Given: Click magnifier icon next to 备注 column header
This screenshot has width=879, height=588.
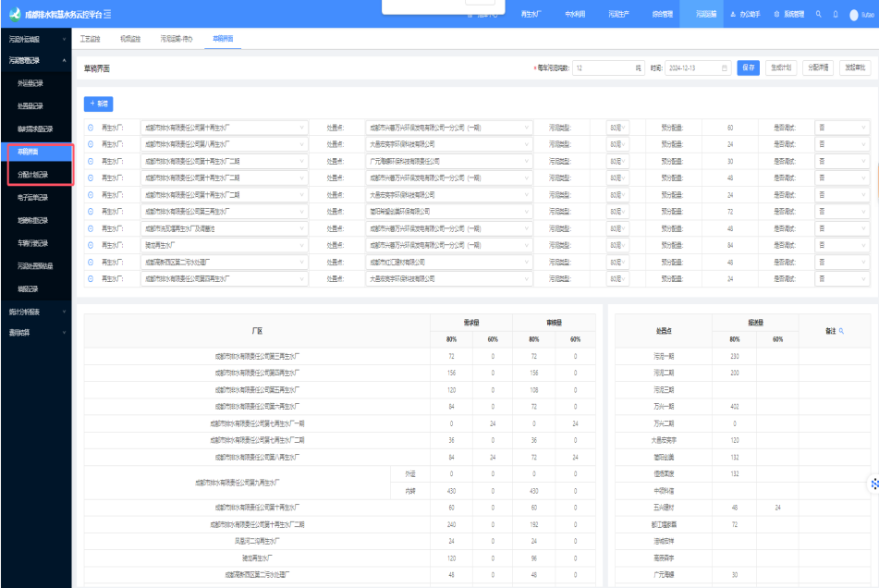Looking at the screenshot, I should pyautogui.click(x=840, y=330).
